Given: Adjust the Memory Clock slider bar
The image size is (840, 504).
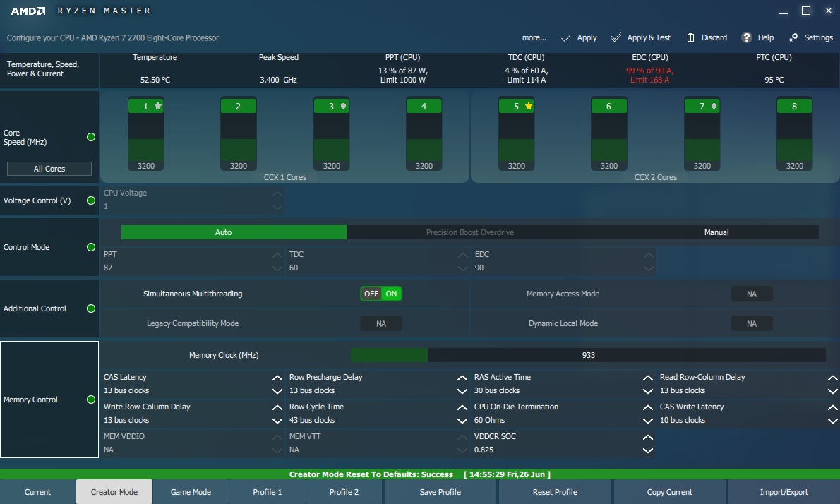Looking at the screenshot, I should pyautogui.click(x=588, y=354).
